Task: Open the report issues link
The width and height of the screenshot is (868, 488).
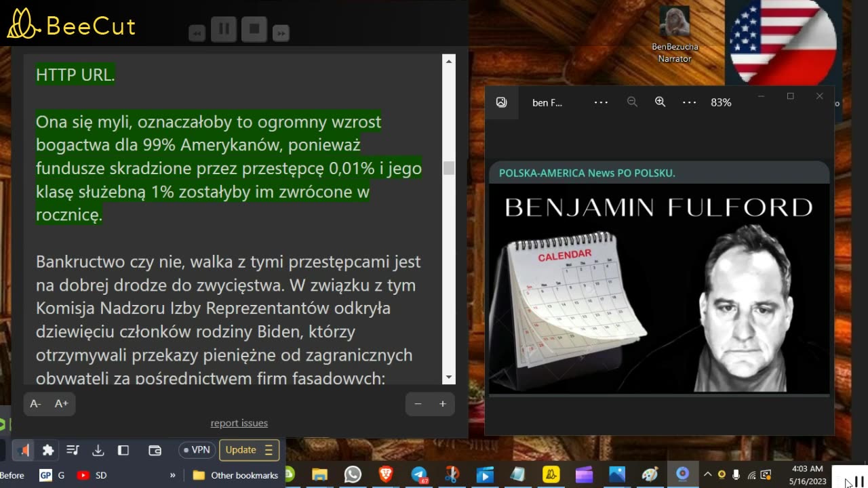Action: (239, 423)
